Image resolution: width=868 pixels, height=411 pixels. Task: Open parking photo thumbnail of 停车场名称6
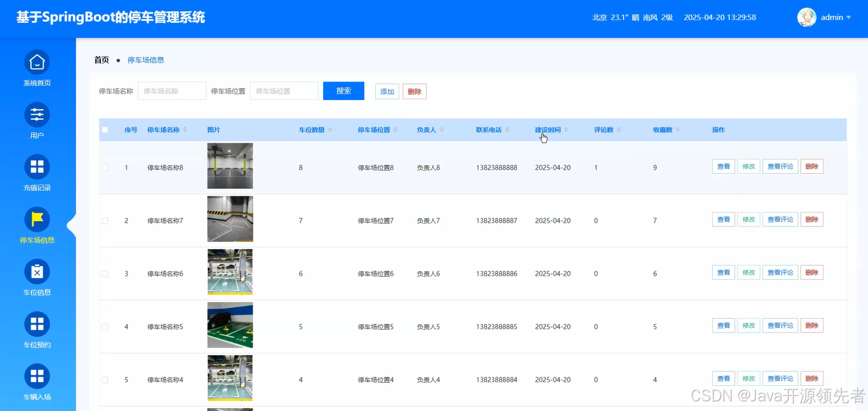230,272
